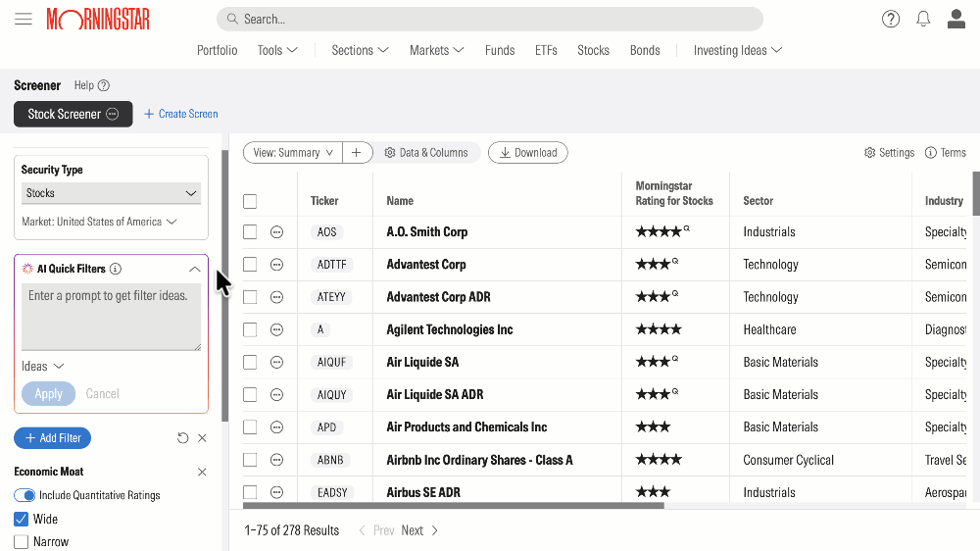Click the Search field
Viewport: 980px width, 551px height.
coord(489,20)
